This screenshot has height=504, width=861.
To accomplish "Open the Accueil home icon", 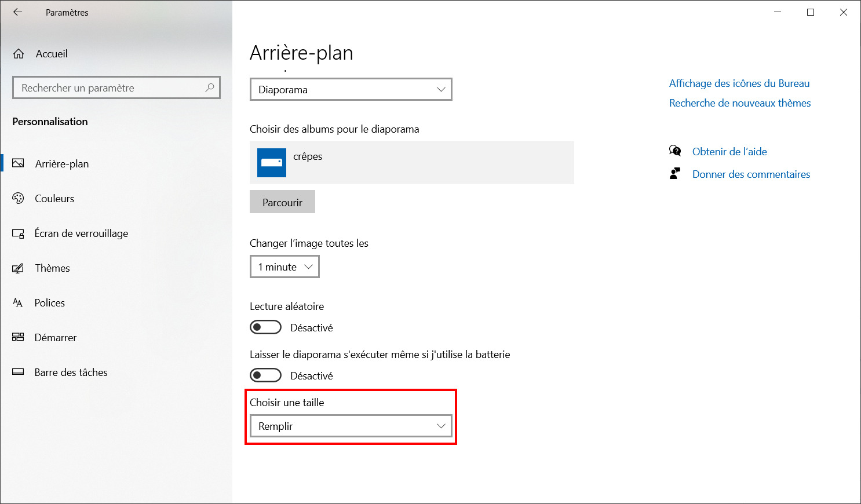I will [19, 54].
